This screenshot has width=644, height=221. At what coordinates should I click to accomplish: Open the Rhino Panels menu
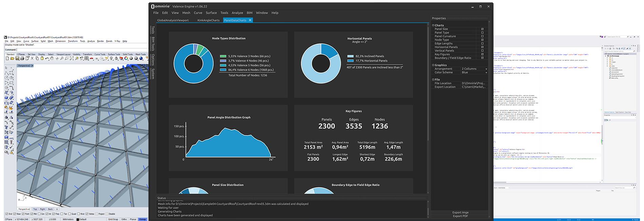click(109, 41)
